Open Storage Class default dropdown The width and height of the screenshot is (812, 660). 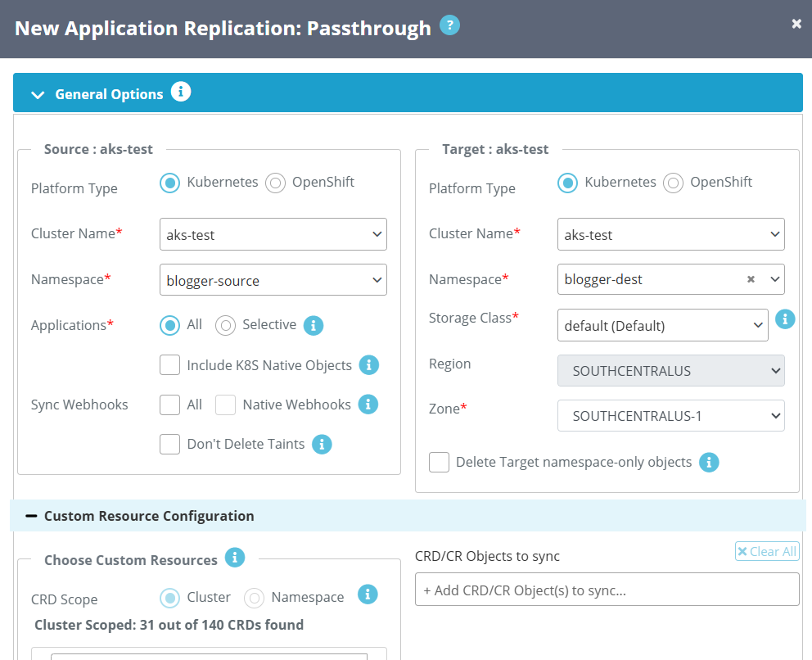click(662, 325)
